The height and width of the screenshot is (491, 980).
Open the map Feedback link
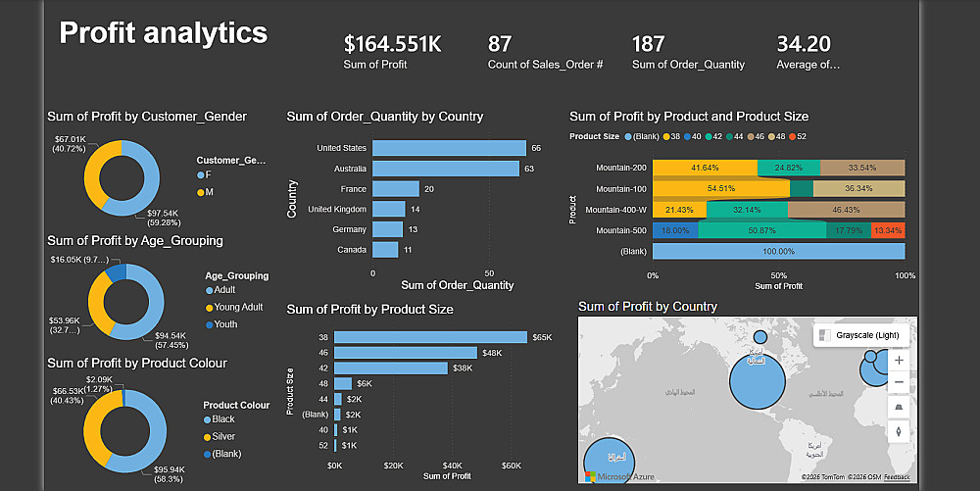897,477
